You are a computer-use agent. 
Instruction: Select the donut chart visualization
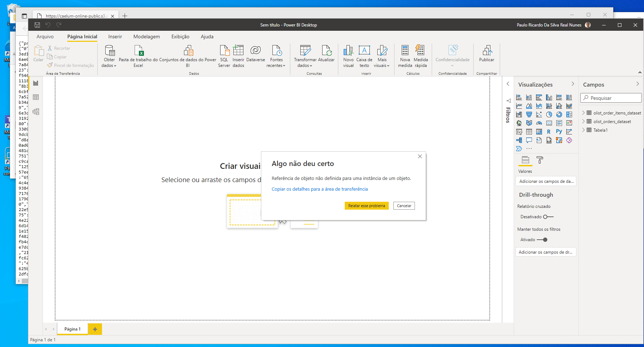(559, 114)
